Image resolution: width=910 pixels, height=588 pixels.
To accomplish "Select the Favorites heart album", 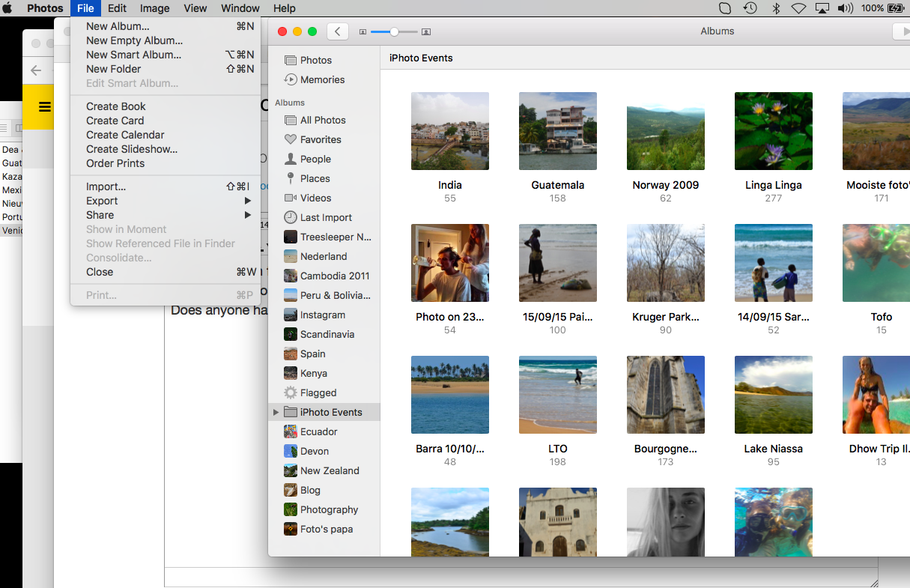I will [321, 139].
